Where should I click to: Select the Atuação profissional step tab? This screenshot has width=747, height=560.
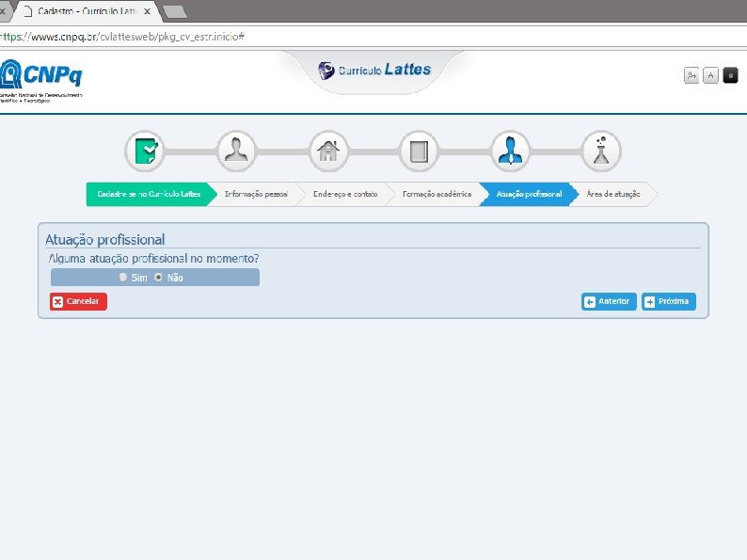(x=530, y=194)
